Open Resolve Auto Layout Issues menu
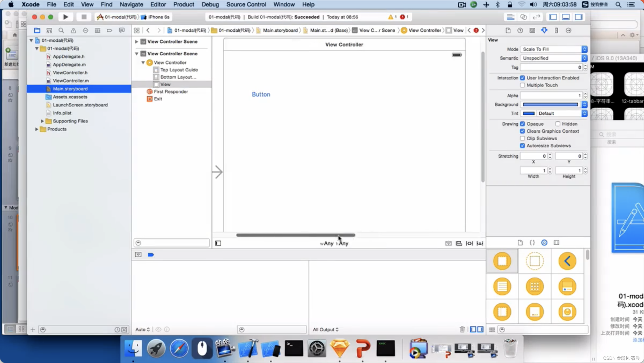This screenshot has height=363, width=644. click(480, 243)
